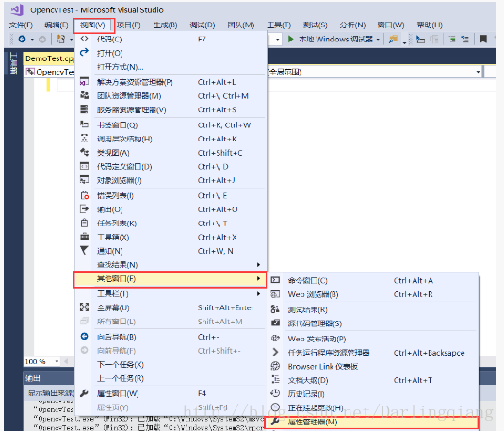504x431 pixels.
Task: Open the 窗口(W) menu
Action: tap(391, 25)
